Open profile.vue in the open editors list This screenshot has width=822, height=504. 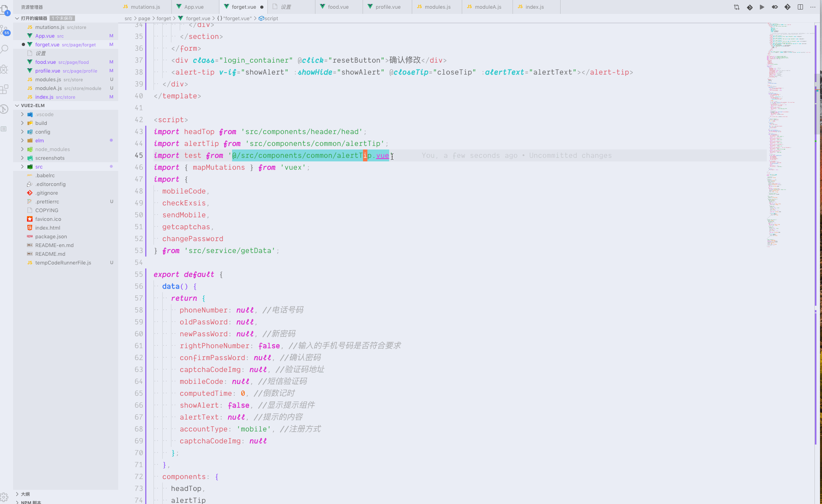(48, 71)
